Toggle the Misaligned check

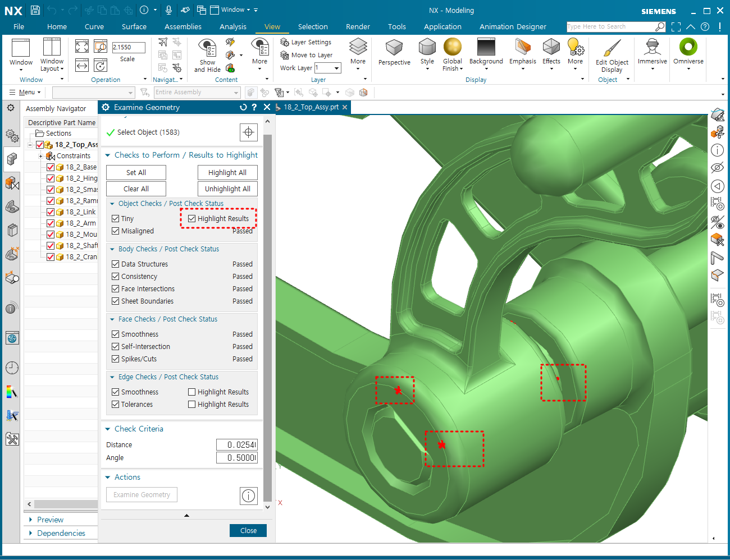coord(115,231)
